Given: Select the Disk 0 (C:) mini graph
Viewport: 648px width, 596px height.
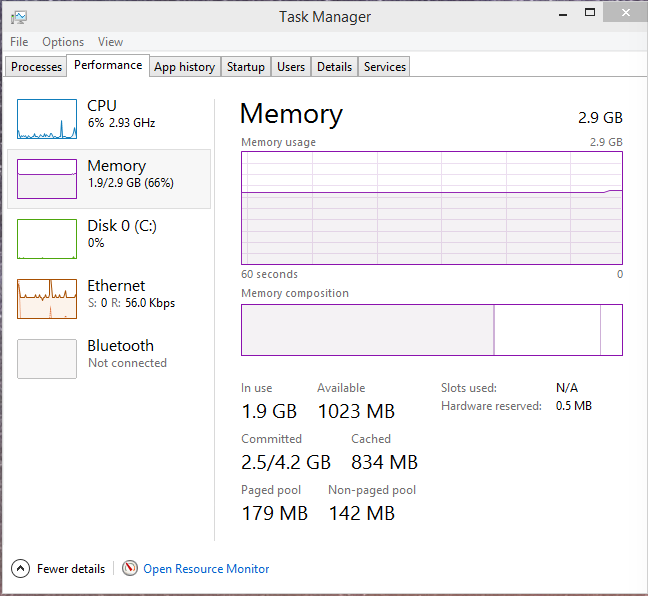Looking at the screenshot, I should 47,239.
